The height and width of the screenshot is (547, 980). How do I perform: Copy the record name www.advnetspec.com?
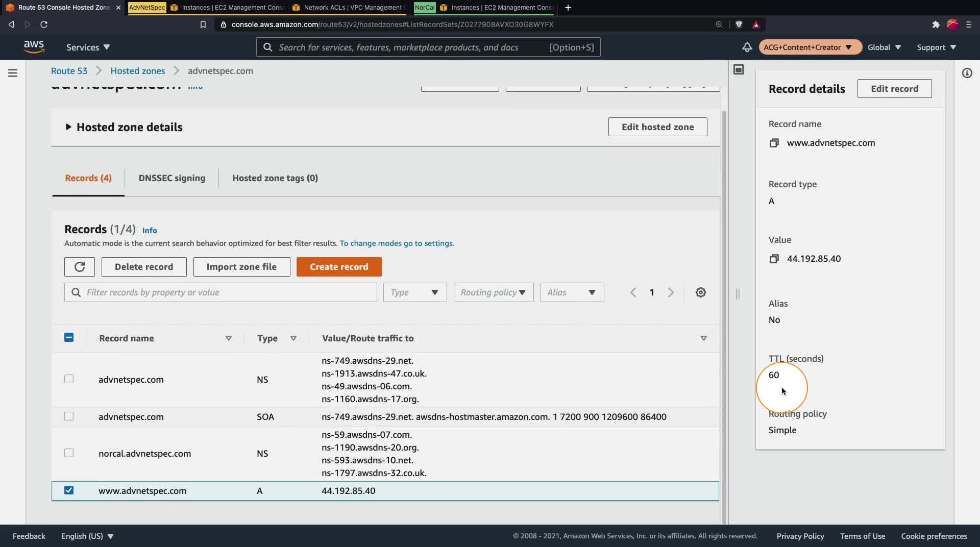pos(774,143)
